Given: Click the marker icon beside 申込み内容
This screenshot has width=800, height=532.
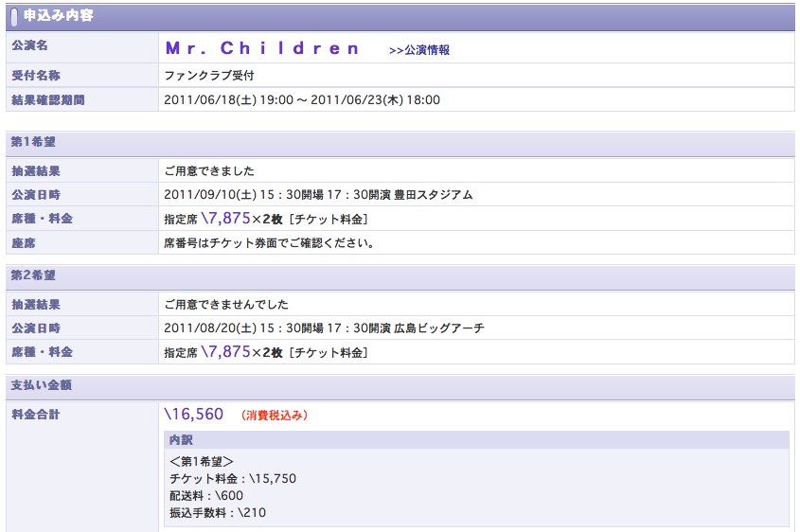Looking at the screenshot, I should coord(14,16).
